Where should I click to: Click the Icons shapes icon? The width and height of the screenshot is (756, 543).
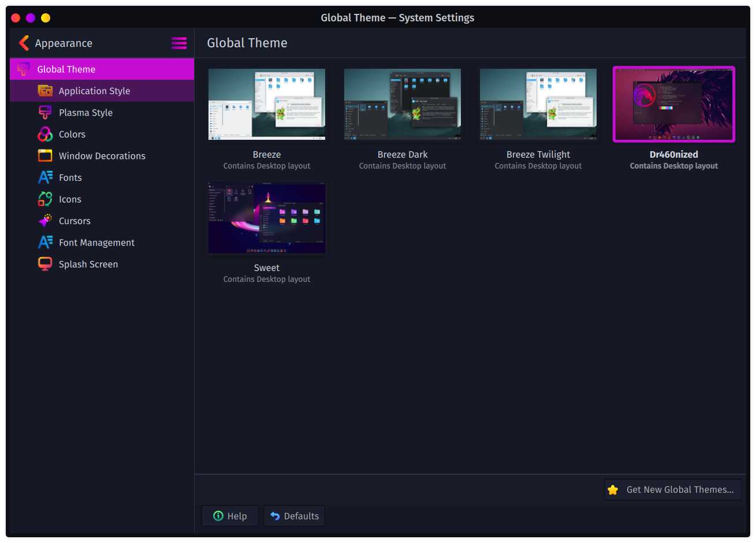(45, 199)
